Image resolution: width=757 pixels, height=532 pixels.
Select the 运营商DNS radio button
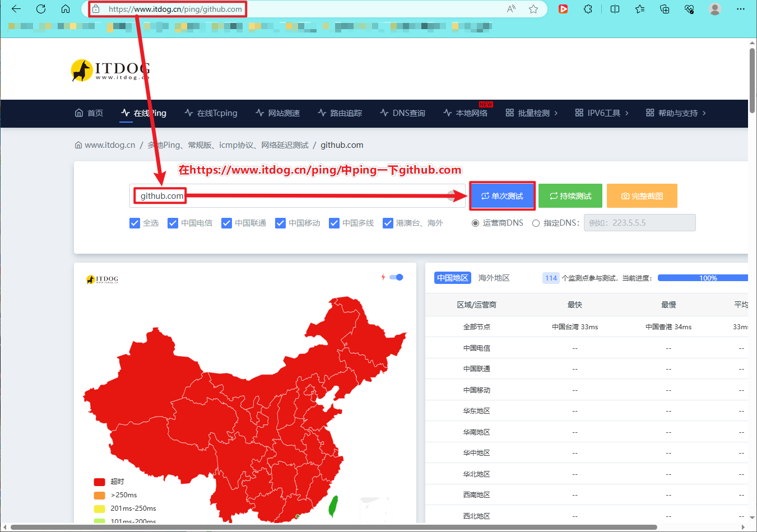(475, 223)
